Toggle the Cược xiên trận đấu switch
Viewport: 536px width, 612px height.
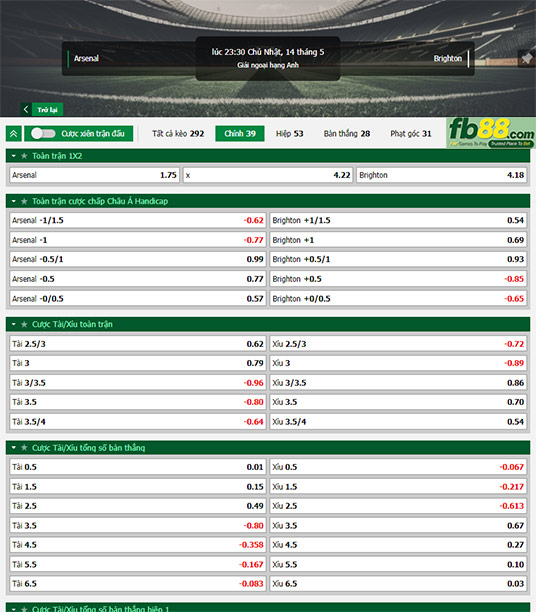(x=43, y=133)
